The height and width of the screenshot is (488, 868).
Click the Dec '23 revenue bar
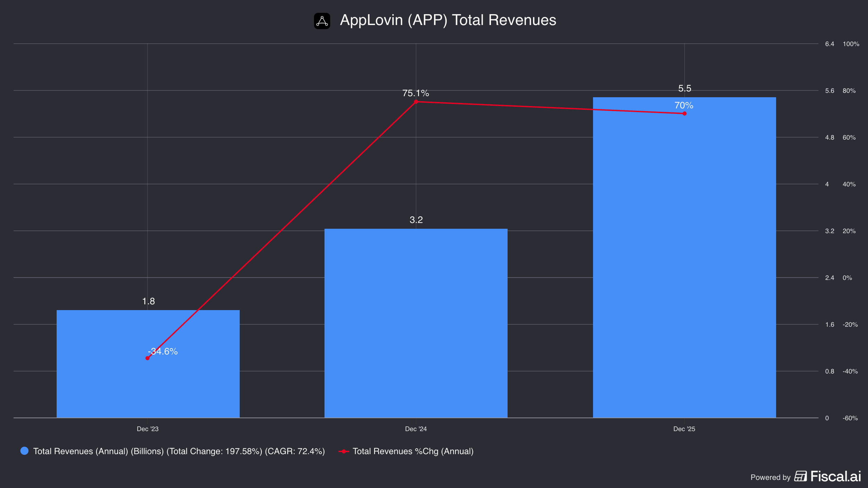[148, 364]
